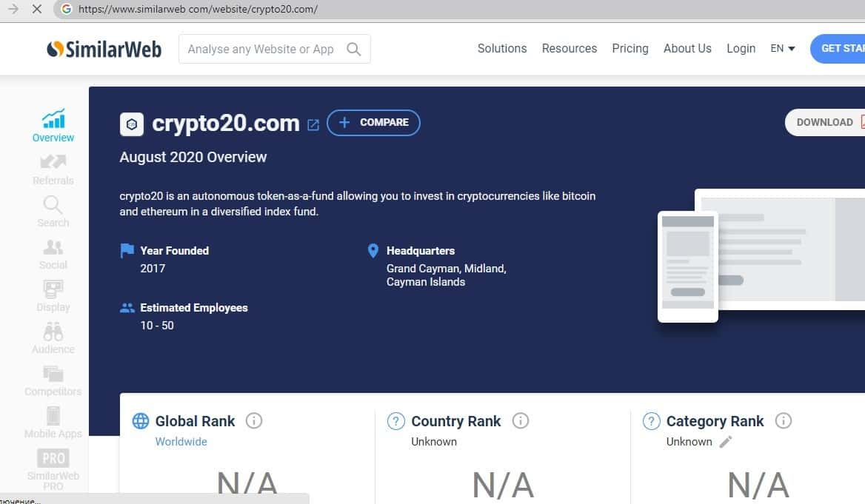Open the Competitors sidebar section

point(53,374)
